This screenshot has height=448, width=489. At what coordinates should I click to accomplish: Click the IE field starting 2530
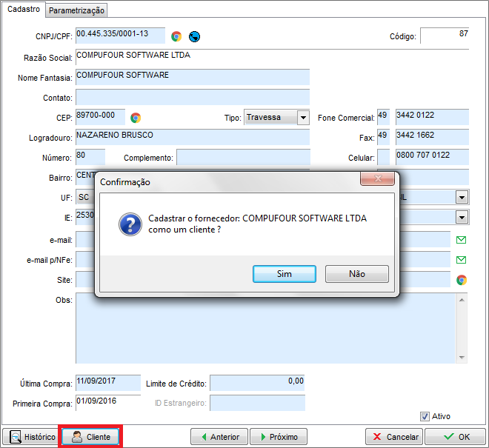pos(85,217)
